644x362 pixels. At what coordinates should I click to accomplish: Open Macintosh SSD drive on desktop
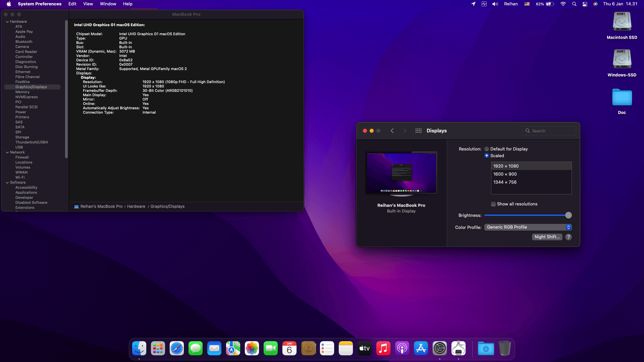coord(622,25)
